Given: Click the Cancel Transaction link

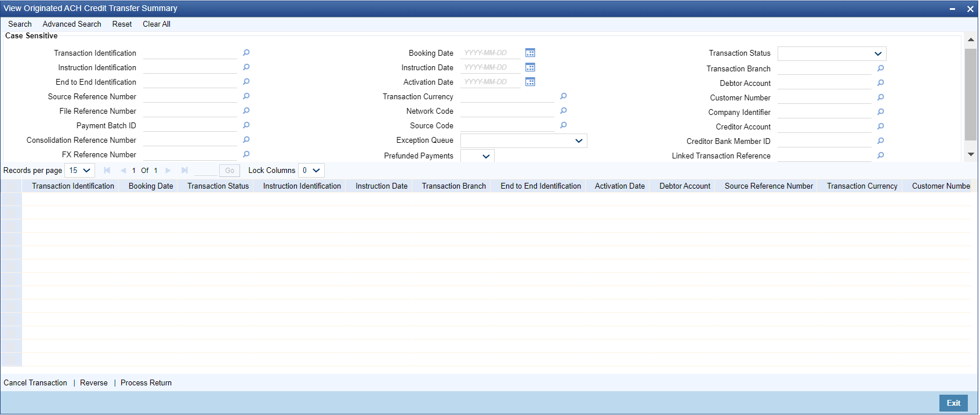Looking at the screenshot, I should point(35,383).
